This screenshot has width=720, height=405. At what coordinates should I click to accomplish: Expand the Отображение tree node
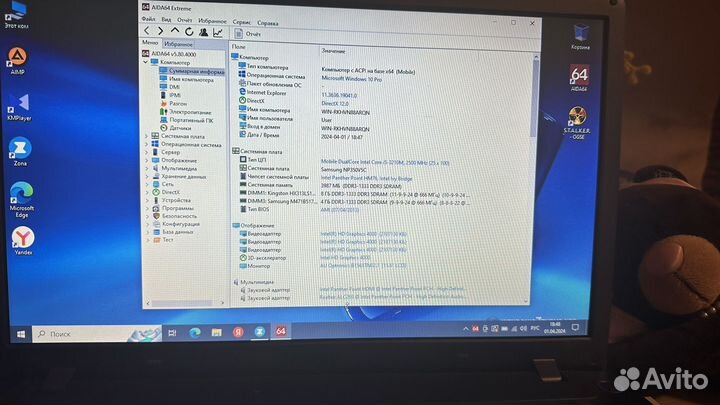(147, 160)
